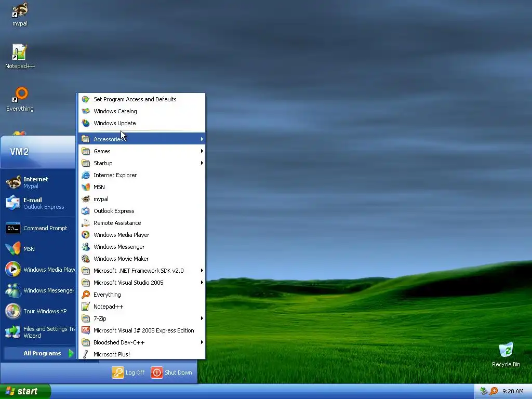The image size is (532, 399).
Task: Click the Remote Assistance icon
Action: [x=86, y=223]
